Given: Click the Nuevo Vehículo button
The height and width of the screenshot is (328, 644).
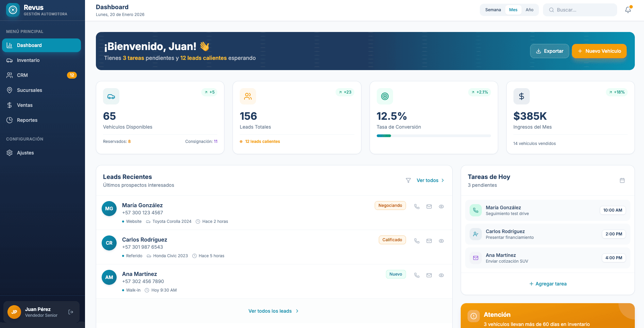Looking at the screenshot, I should (x=599, y=51).
